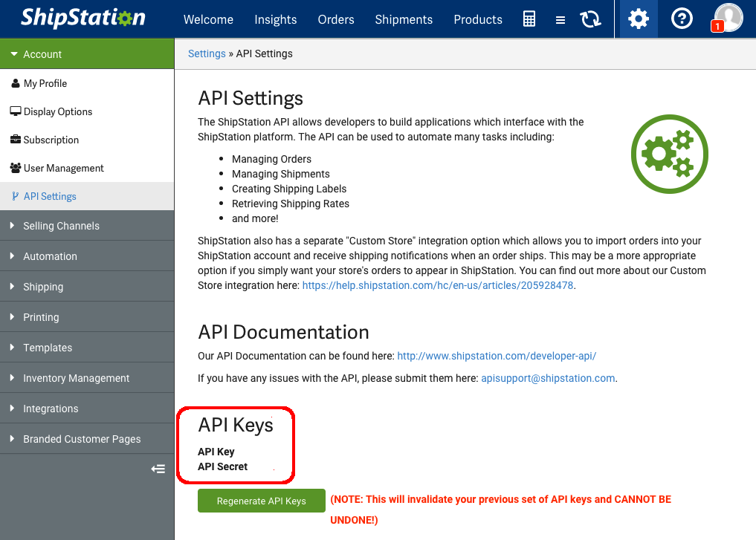The image size is (756, 540).
Task: Open your profile avatar menu
Action: (x=728, y=18)
